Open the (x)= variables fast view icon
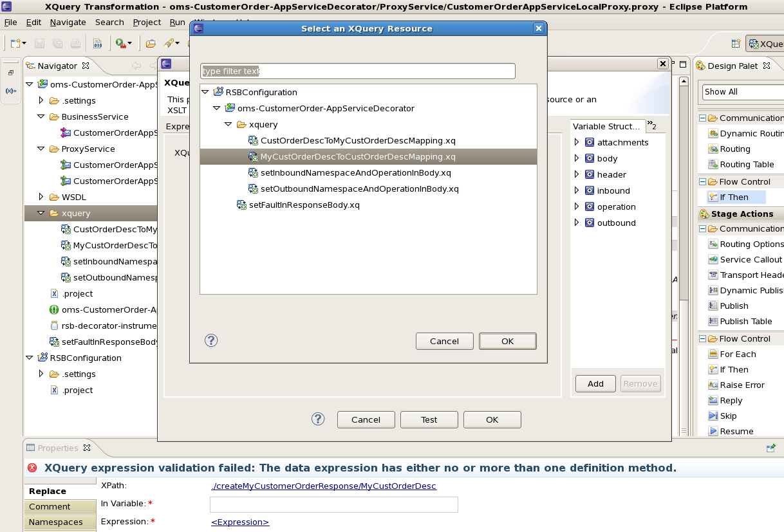Viewport: 784px width, 532px height. 11,91
